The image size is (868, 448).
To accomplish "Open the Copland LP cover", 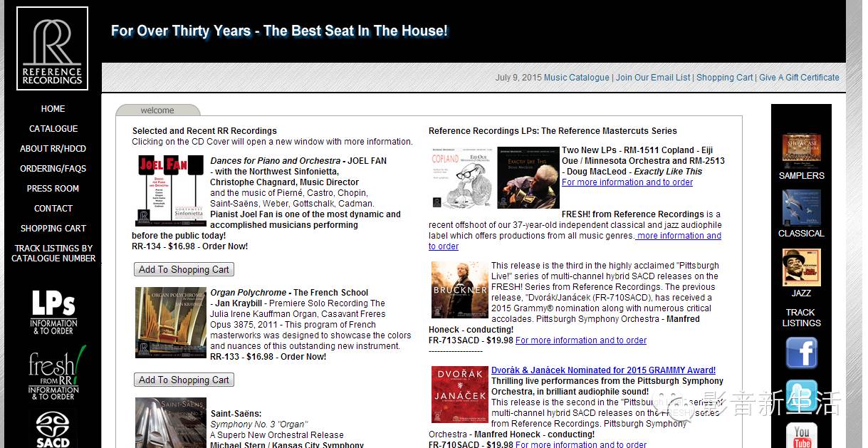I will (461, 177).
